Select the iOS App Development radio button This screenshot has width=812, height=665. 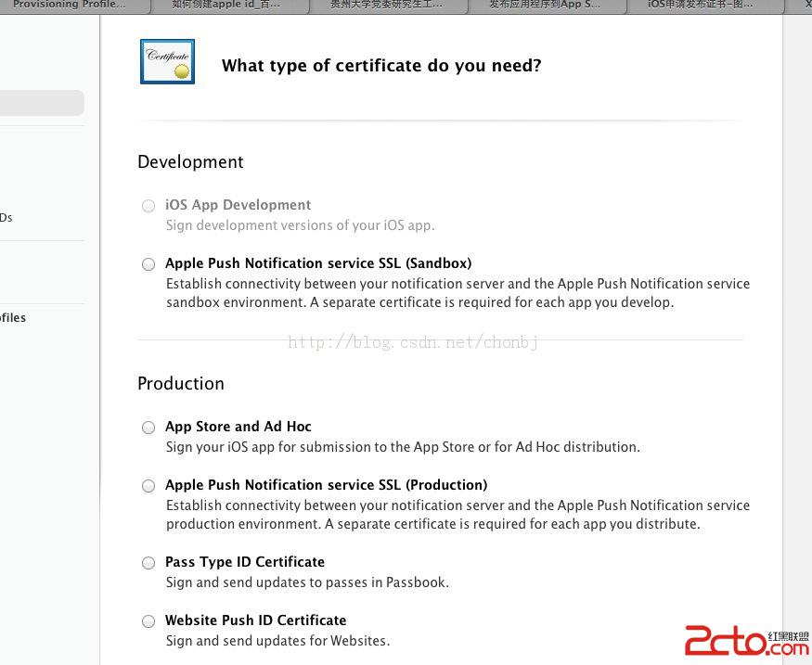[148, 206]
